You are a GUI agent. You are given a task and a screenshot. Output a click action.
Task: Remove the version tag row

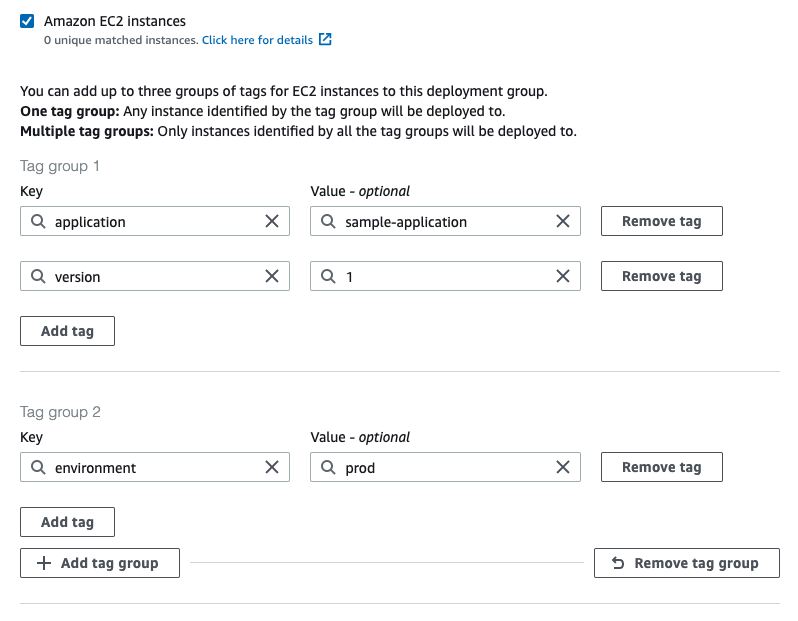tap(661, 276)
